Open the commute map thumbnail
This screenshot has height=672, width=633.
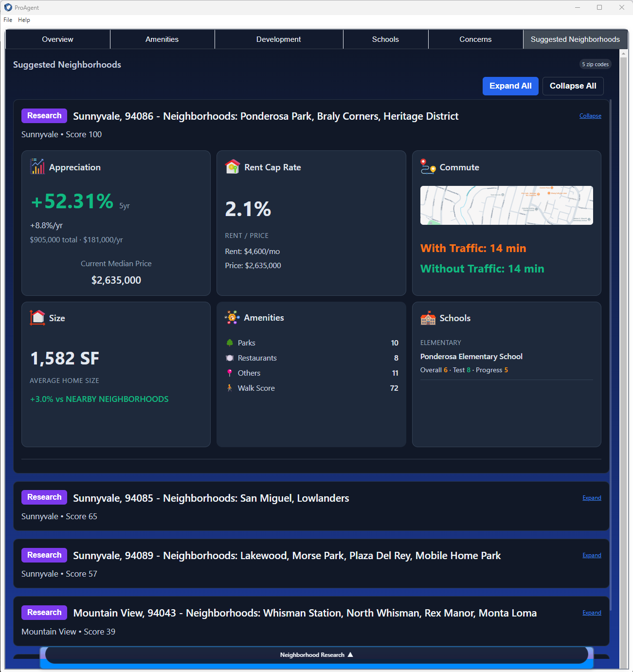point(506,205)
